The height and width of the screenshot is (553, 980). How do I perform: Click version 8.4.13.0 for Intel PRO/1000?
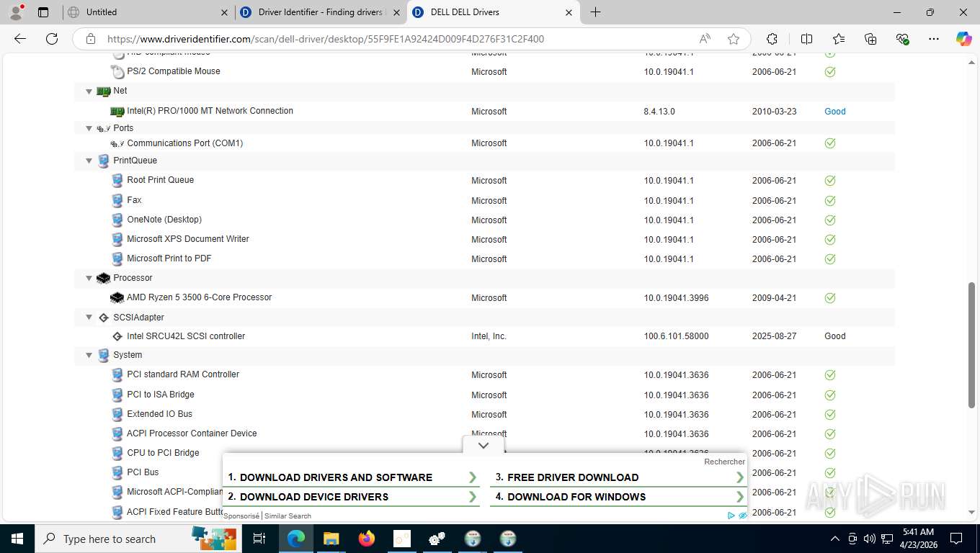pos(659,112)
